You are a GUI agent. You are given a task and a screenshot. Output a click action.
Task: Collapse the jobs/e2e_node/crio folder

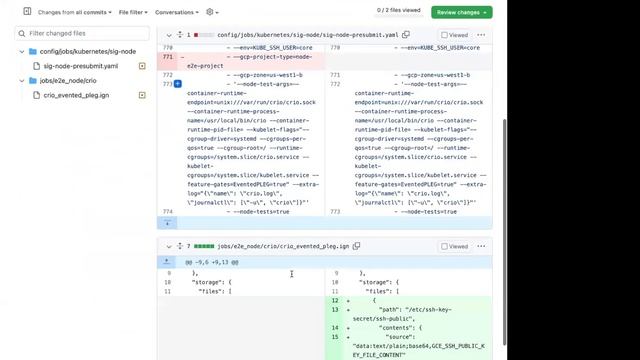[22, 81]
